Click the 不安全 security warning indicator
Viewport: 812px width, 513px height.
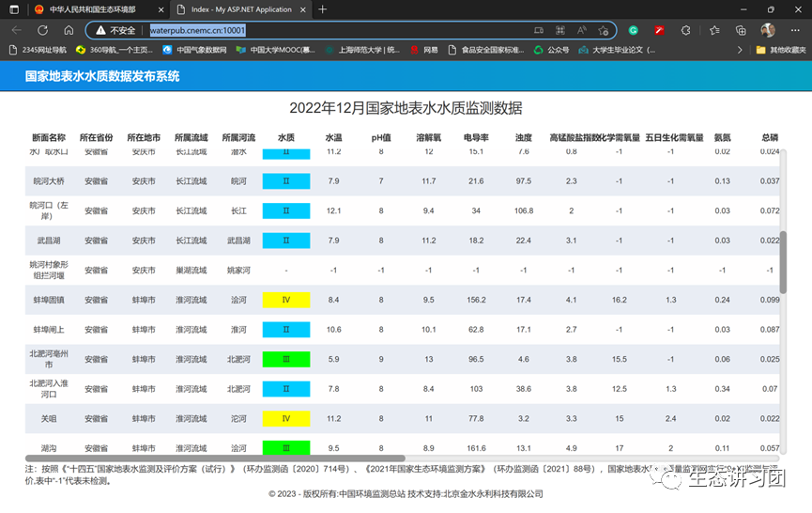115,31
